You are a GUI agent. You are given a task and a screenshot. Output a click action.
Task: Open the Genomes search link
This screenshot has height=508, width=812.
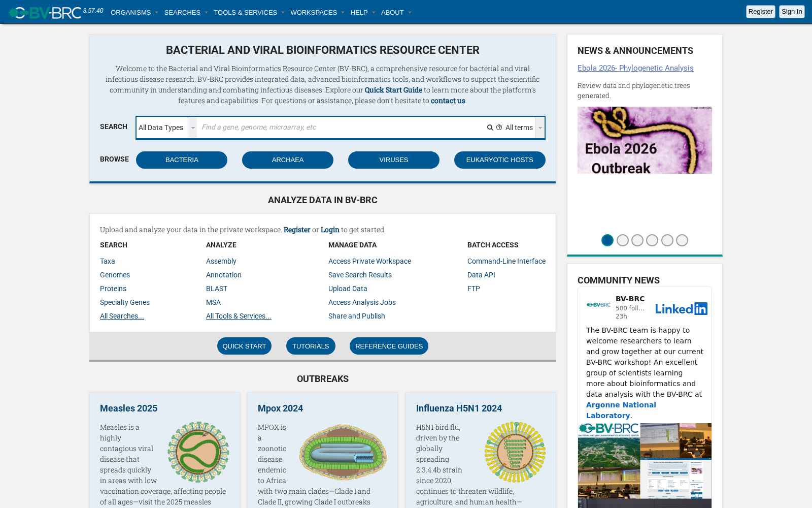(115, 275)
